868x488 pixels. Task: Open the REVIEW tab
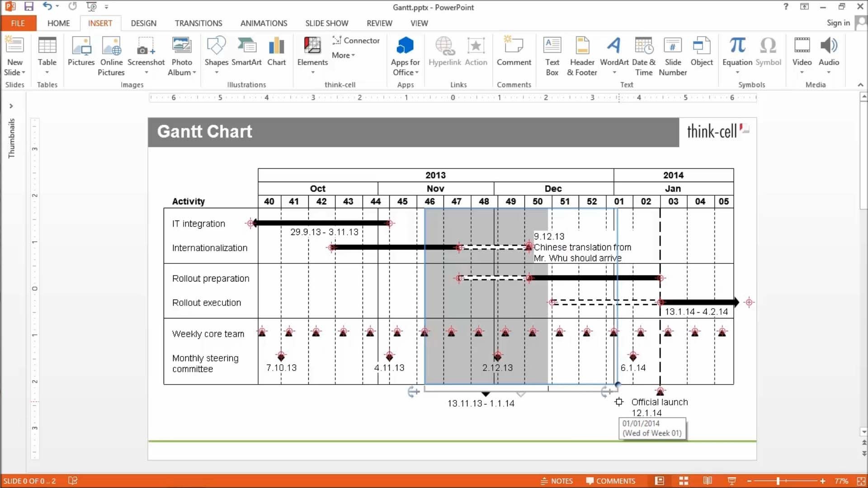379,23
